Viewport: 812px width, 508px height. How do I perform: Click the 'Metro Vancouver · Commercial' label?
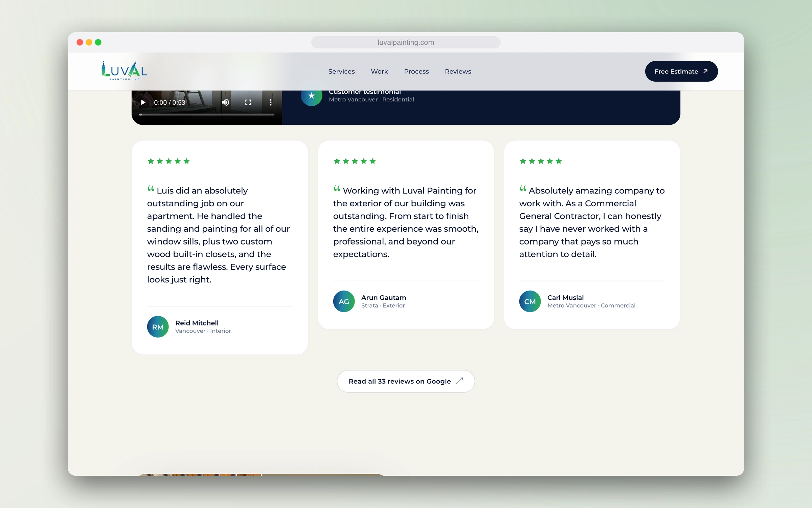click(x=591, y=305)
